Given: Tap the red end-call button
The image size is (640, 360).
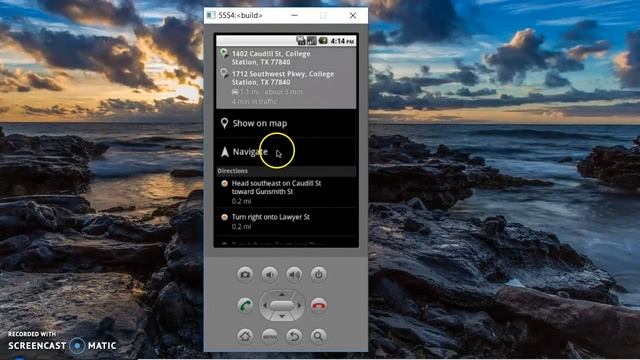Looking at the screenshot, I should (x=318, y=305).
